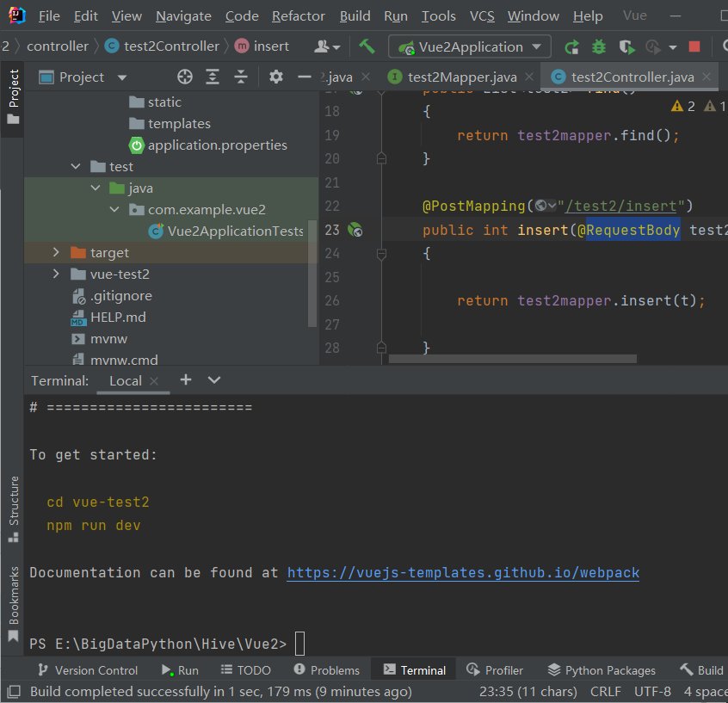Toggle the Bookmarks tool window sidebar button

[x=13, y=604]
